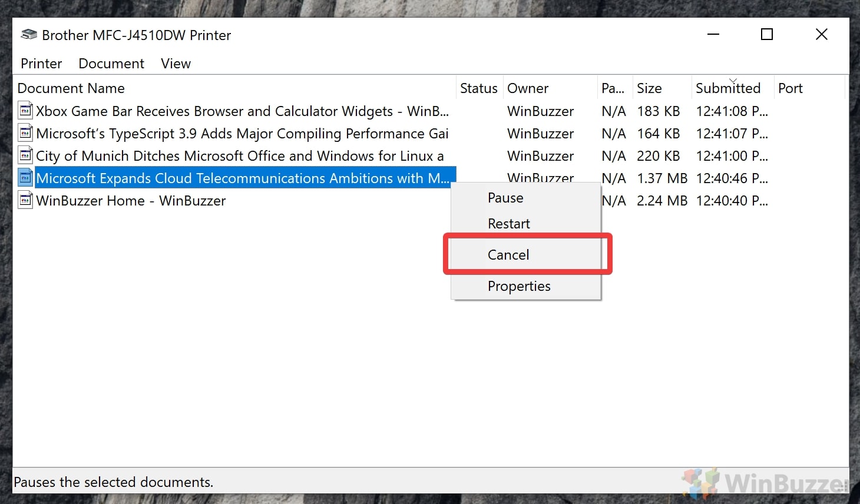This screenshot has height=504, width=860.
Task: Click document icon beside Microsoft Expands Cloud job
Action: [25, 178]
